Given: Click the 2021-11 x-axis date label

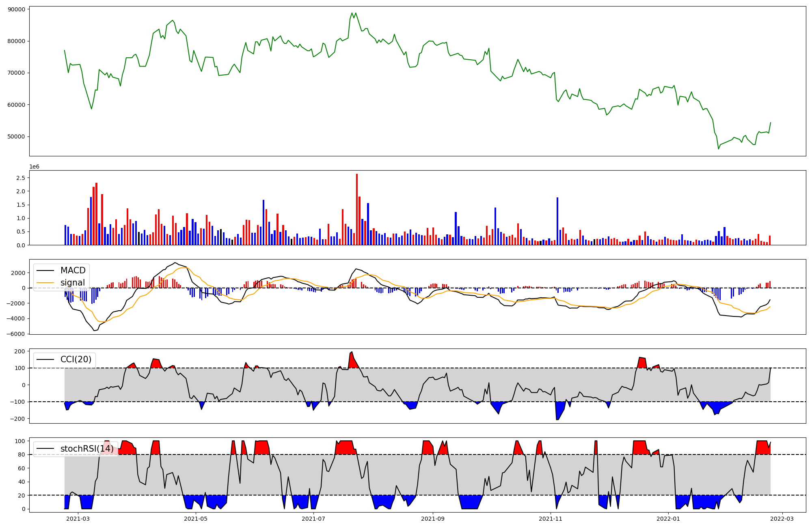Looking at the screenshot, I should pos(551,519).
